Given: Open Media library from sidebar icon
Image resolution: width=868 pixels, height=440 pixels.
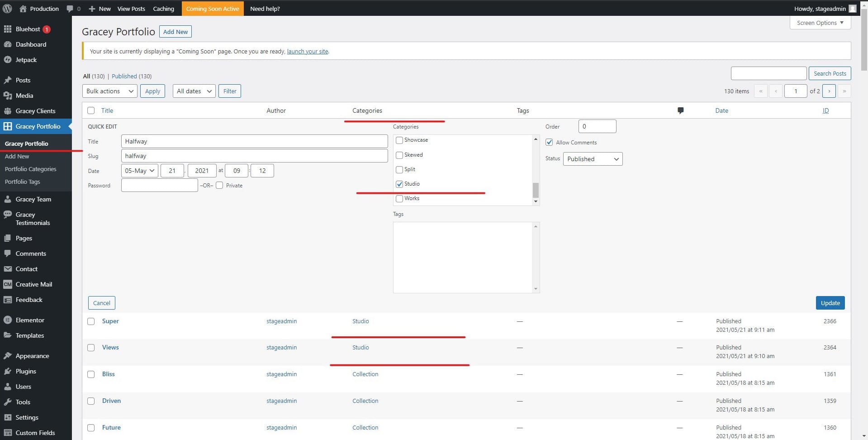Looking at the screenshot, I should (x=8, y=96).
